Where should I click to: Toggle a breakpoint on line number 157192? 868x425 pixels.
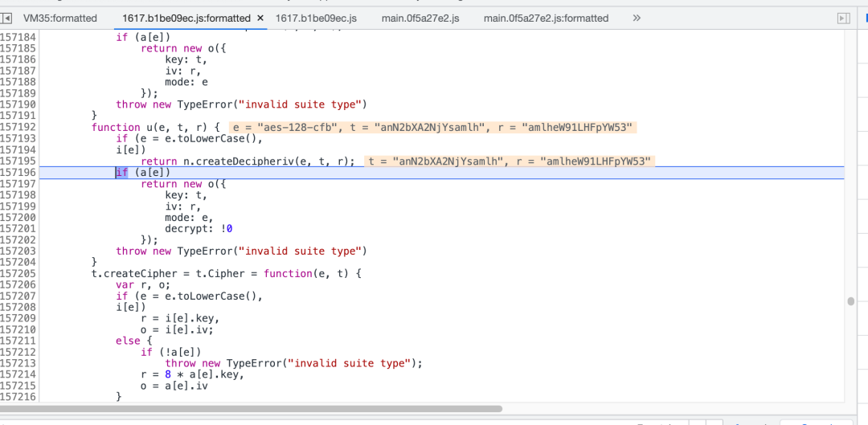point(18,127)
